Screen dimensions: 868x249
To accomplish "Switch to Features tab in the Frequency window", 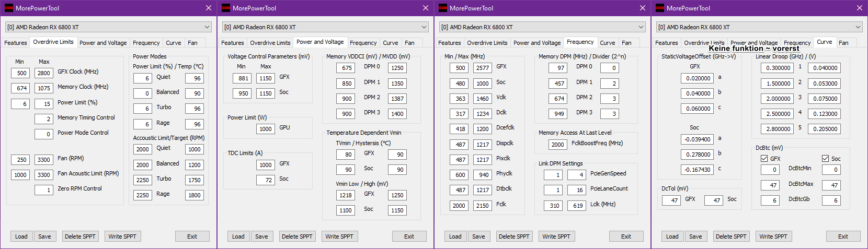I will (450, 43).
